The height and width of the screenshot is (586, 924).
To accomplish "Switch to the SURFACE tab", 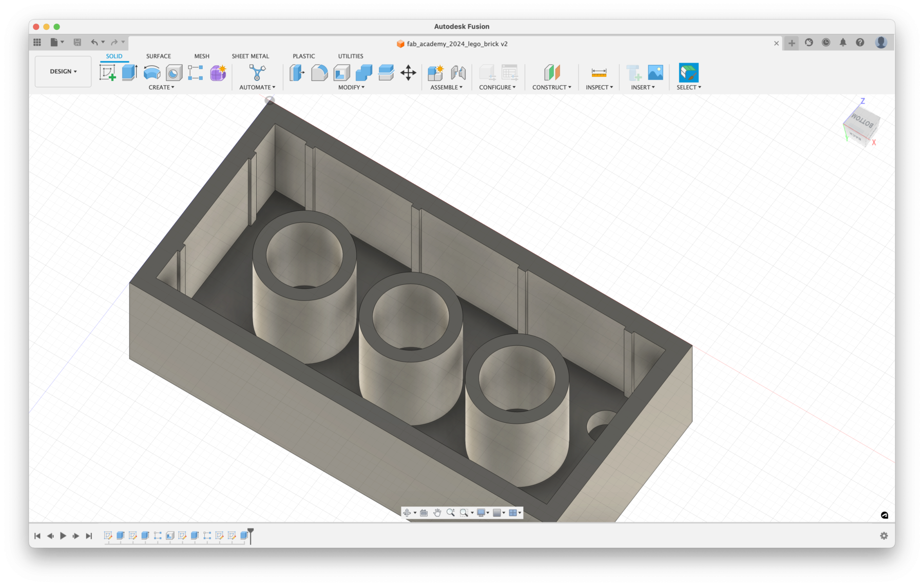I will [x=159, y=56].
